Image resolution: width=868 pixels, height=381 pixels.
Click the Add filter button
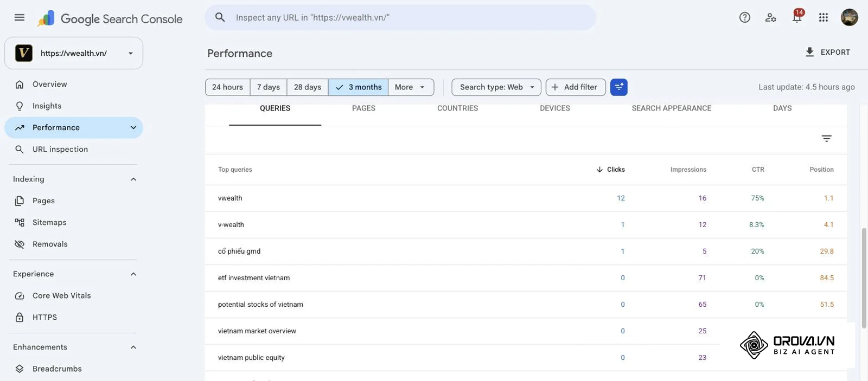576,87
